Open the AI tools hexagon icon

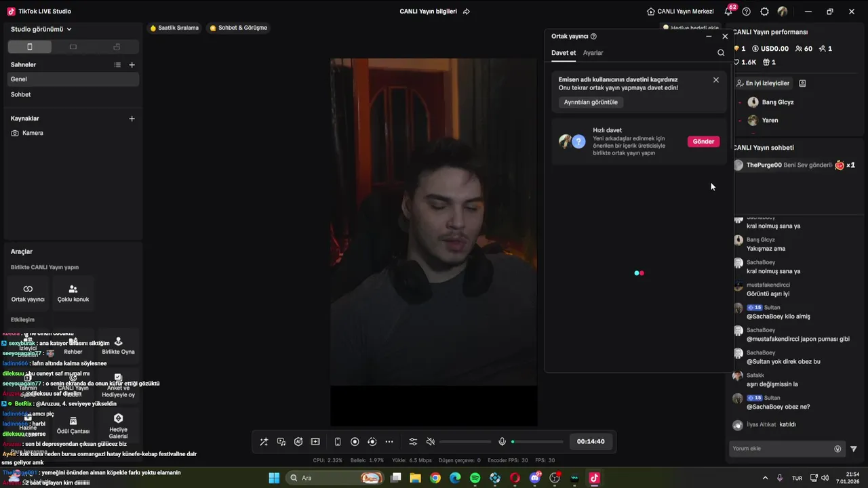[x=298, y=442]
